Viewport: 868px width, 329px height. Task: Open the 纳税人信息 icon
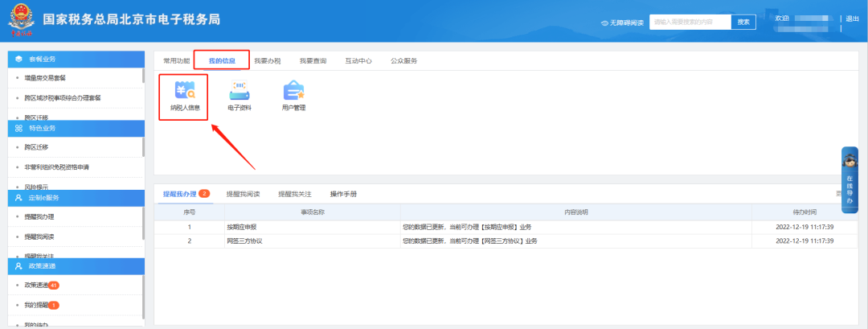pyautogui.click(x=184, y=93)
